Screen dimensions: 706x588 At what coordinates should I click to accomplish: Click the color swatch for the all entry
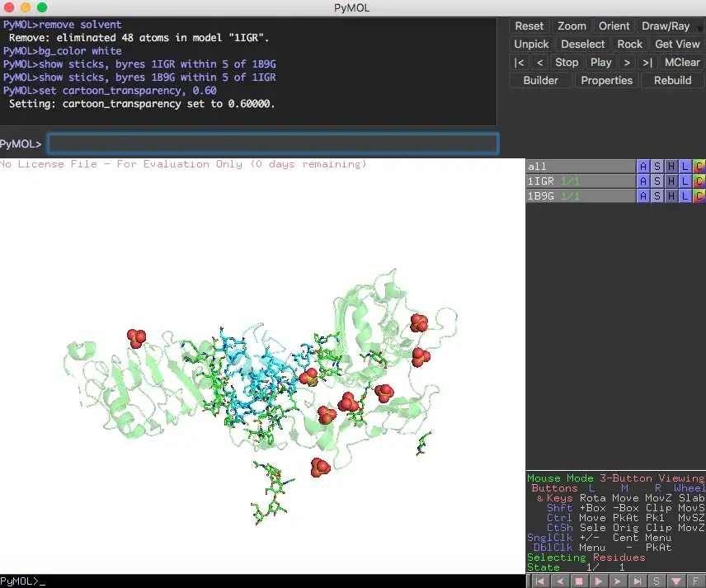(x=699, y=166)
